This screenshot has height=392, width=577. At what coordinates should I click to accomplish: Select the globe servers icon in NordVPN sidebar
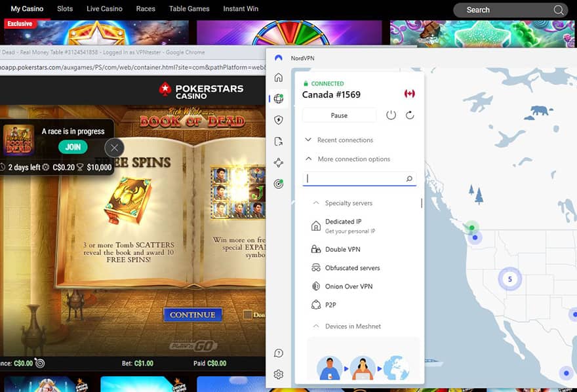coord(279,98)
